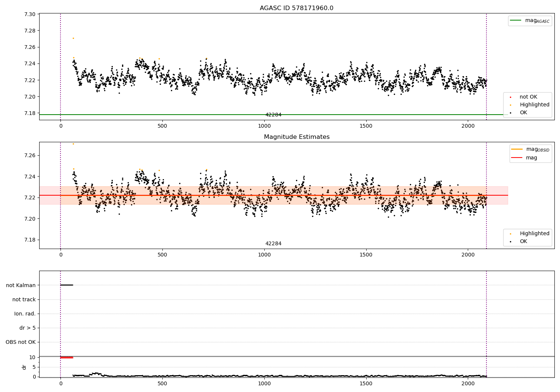The height and width of the screenshot is (392, 560).
Task: Select the mag AGASC legend entry
Action: tap(530, 21)
